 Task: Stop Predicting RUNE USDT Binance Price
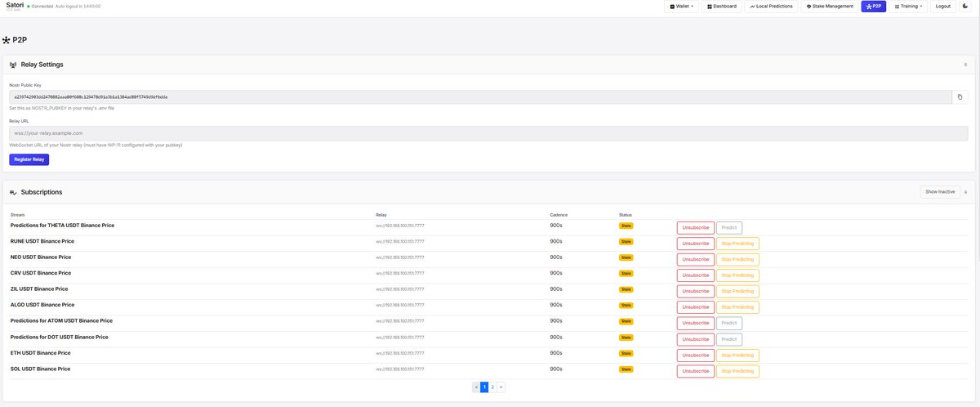point(737,244)
